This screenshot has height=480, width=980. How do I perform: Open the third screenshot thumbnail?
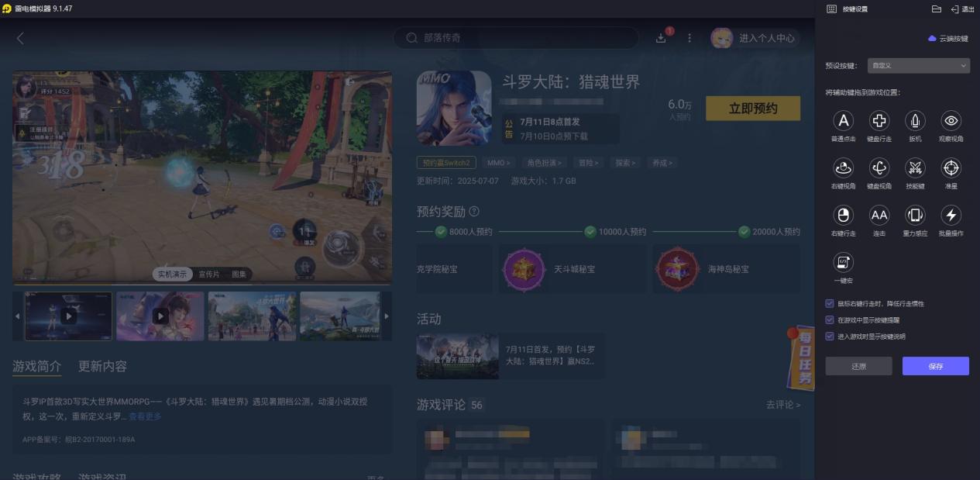point(252,316)
